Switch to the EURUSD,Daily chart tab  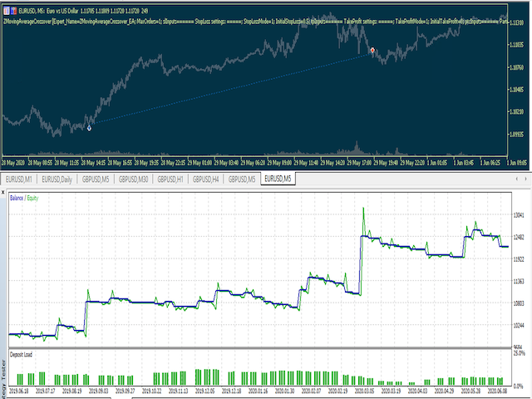(x=57, y=180)
